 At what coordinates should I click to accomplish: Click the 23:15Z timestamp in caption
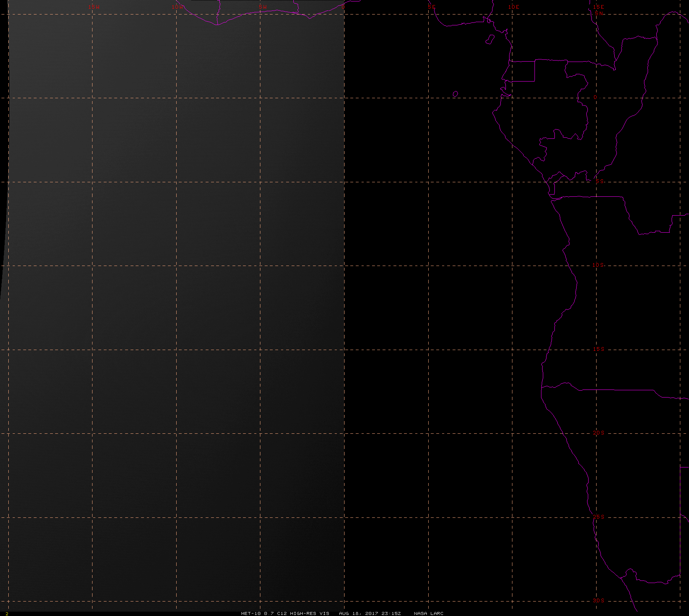[x=391, y=613]
